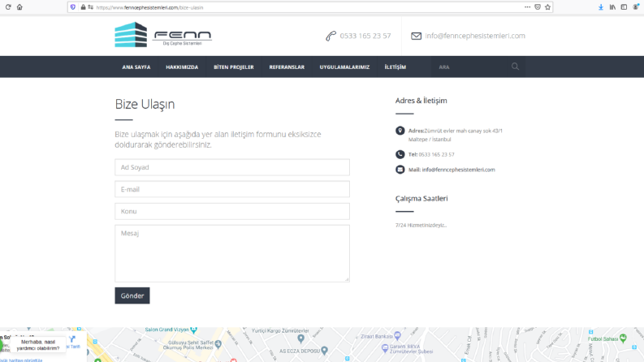Open ANA SAYFA menu item
The width and height of the screenshot is (644, 362).
[x=136, y=67]
